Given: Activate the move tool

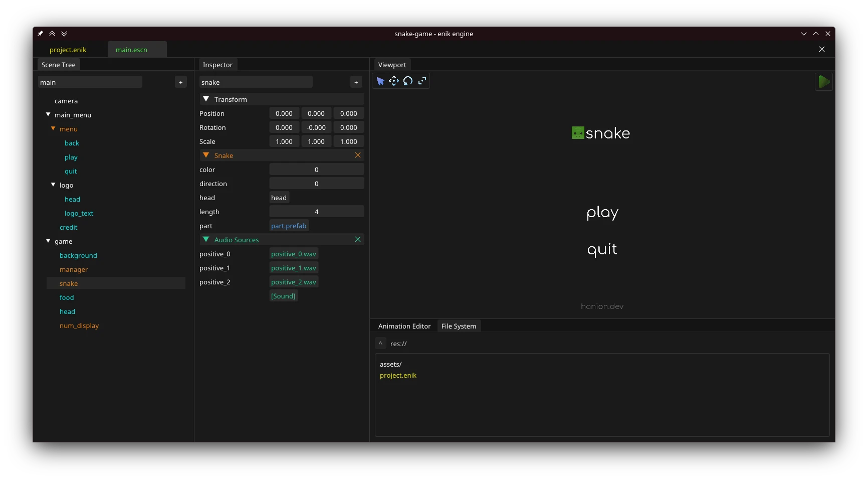Looking at the screenshot, I should coord(394,81).
